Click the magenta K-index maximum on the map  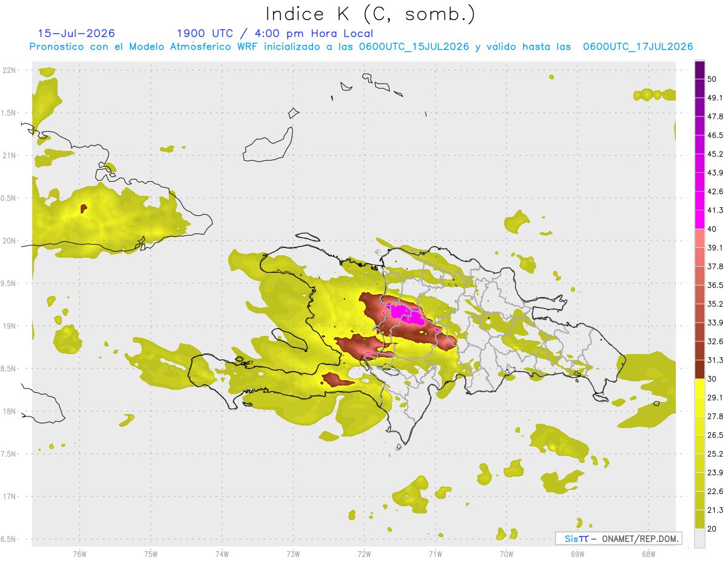[404, 315]
